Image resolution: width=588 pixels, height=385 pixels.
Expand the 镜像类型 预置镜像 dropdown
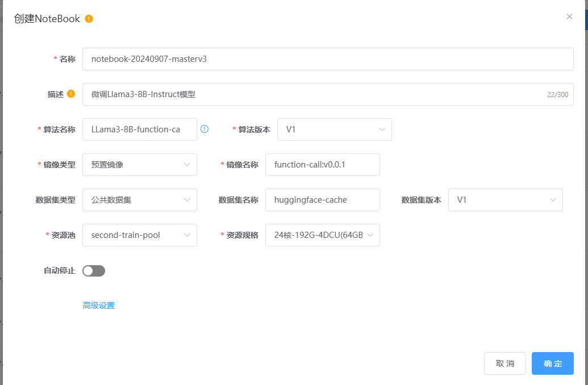click(139, 165)
